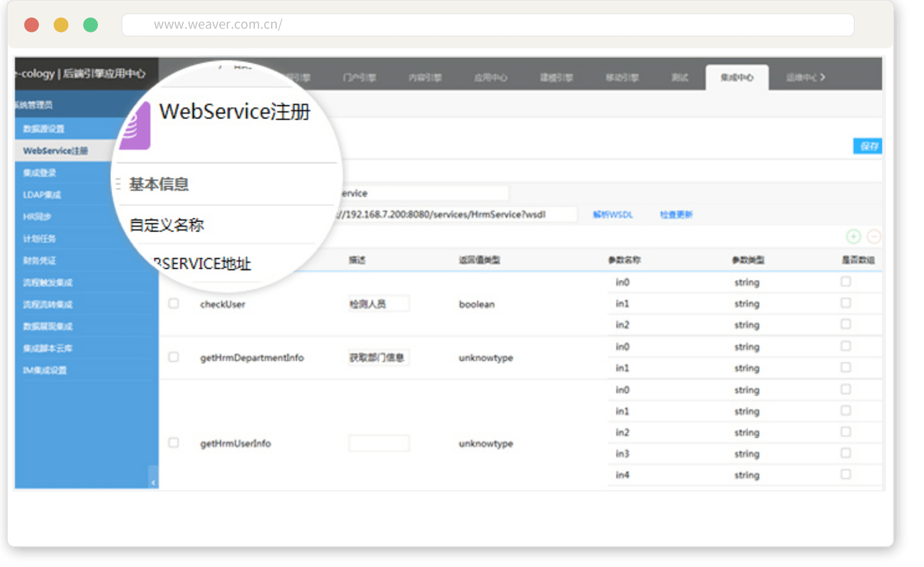This screenshot has height=567, width=924.
Task: Click the WSDL address input field
Action: (454, 214)
